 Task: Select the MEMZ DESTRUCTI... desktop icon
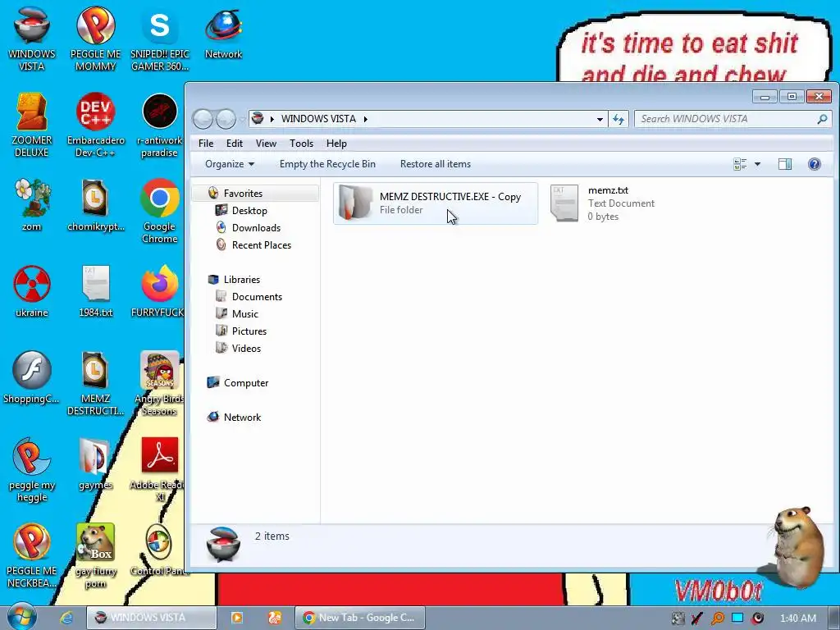pos(95,384)
